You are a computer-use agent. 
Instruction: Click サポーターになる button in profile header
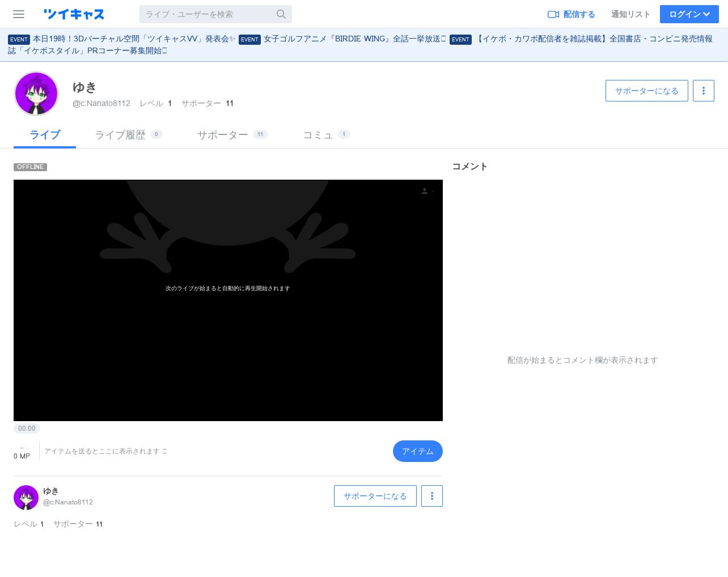[x=646, y=91]
